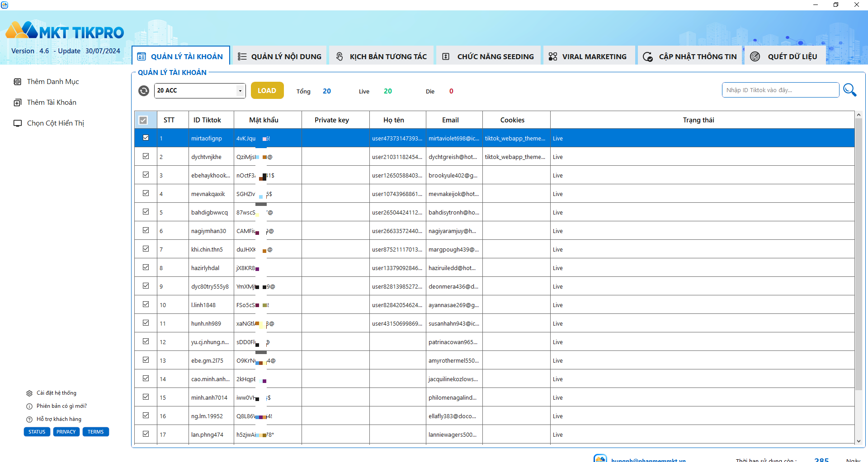The width and height of the screenshot is (868, 462).
Task: Uncheck the checkbox for account dychtvnjkhe
Action: pos(146,156)
